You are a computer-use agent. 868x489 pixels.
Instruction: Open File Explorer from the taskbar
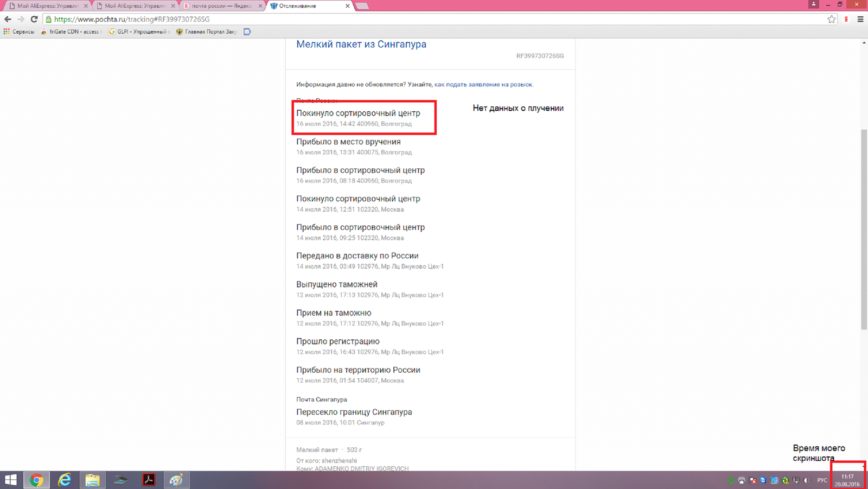(93, 480)
